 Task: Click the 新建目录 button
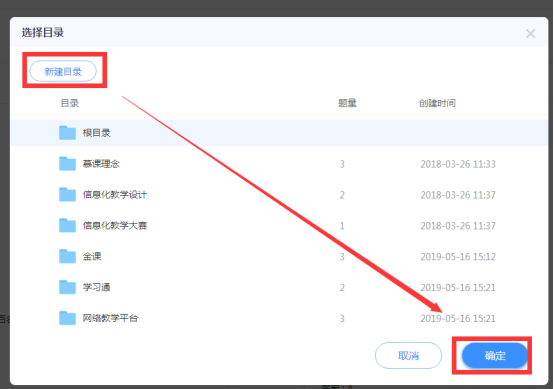63,71
